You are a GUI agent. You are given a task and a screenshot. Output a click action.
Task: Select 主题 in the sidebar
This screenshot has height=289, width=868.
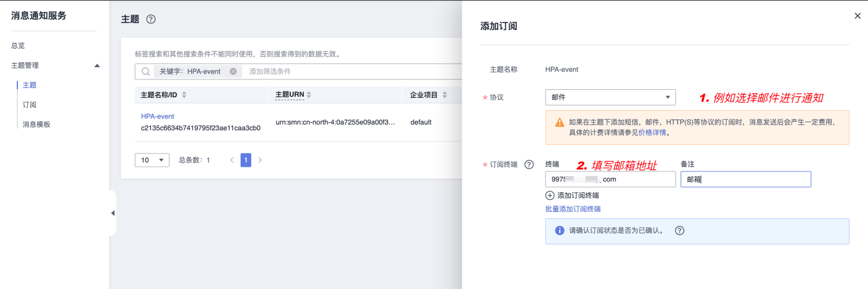pos(30,85)
